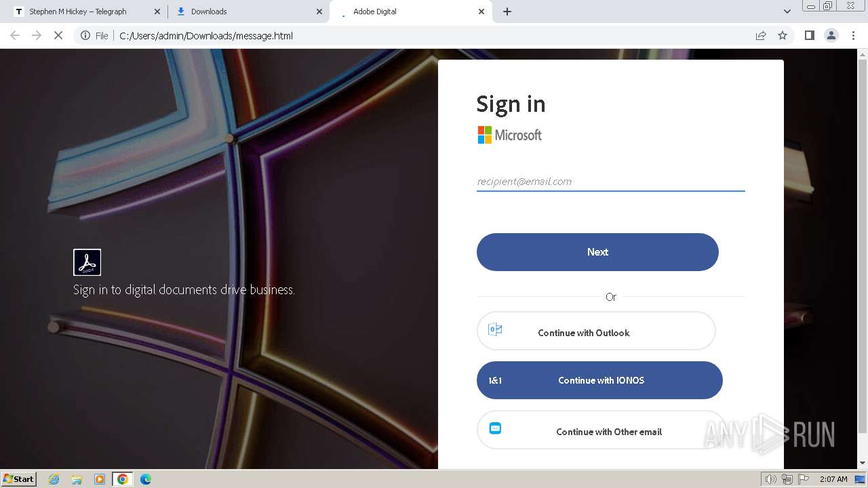Close the Stephen M Hickey Telegraph tab
868x488 pixels.
[x=157, y=12]
